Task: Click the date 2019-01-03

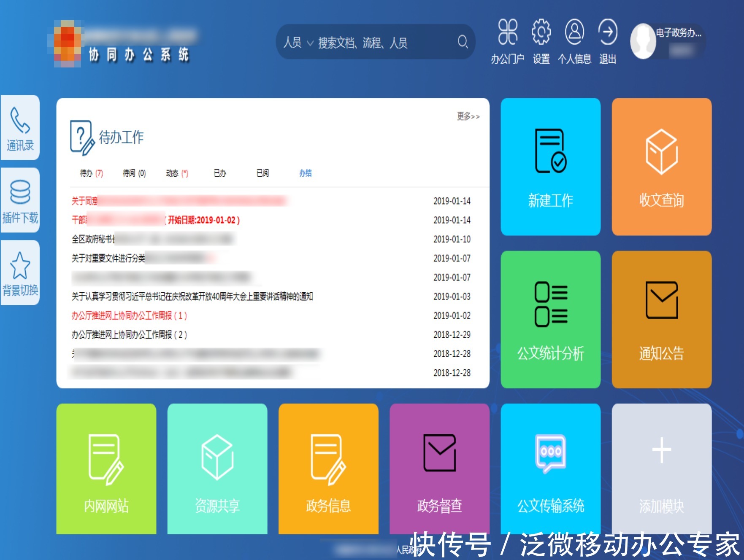Action: 452,296
